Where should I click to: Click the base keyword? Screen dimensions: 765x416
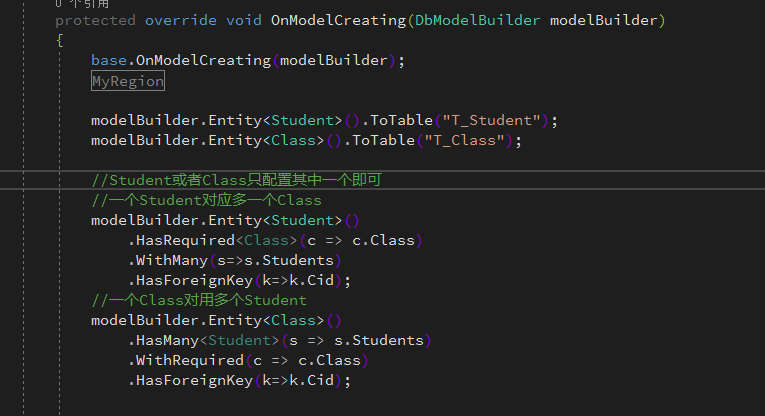108,60
